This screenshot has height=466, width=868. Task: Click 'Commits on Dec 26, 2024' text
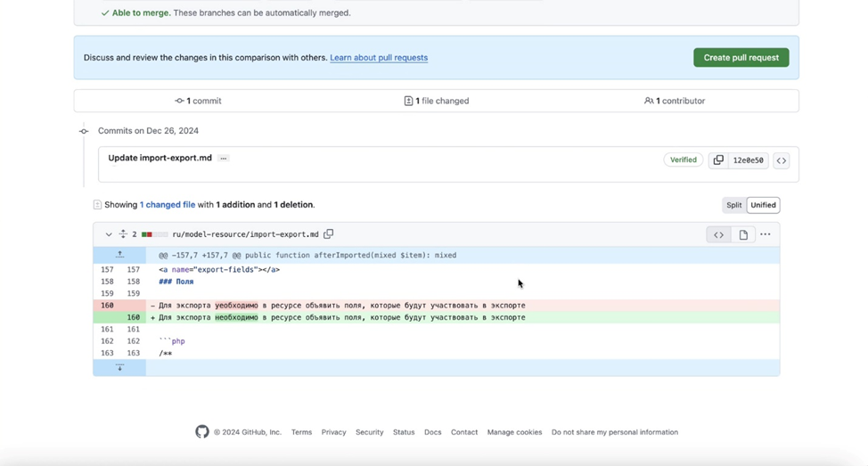click(x=148, y=131)
